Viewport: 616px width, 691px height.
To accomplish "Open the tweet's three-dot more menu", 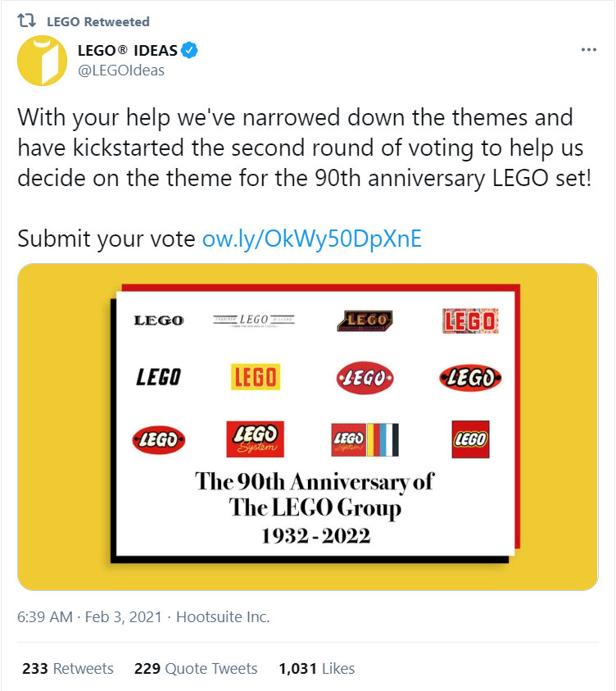I will click(588, 50).
